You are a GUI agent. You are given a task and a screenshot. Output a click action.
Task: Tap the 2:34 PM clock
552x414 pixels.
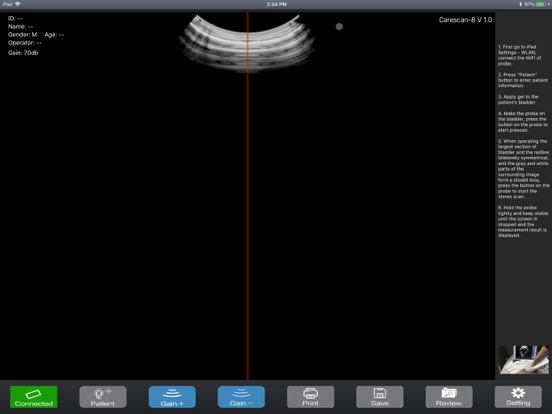[276, 4]
